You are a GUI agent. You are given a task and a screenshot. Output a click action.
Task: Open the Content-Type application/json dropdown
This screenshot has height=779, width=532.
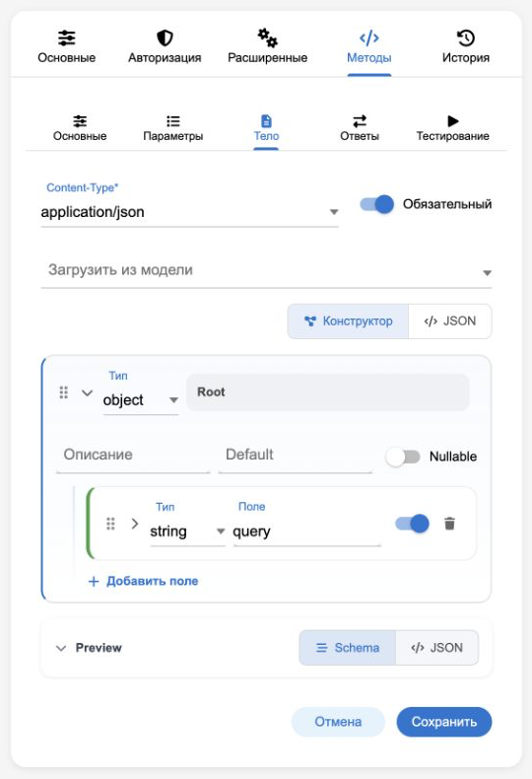(189, 212)
